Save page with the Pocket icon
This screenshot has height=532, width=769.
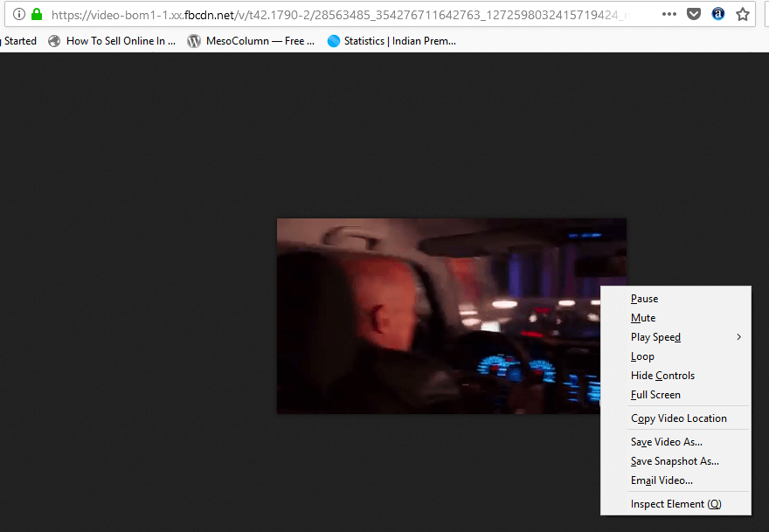(x=694, y=14)
